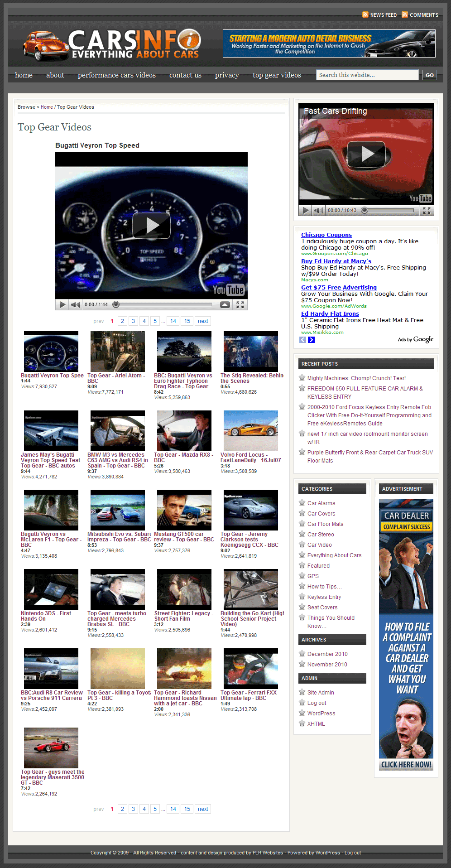Open the Top Gear Ferrari FXX thumbnail
The height and width of the screenshot is (868, 451).
click(251, 669)
